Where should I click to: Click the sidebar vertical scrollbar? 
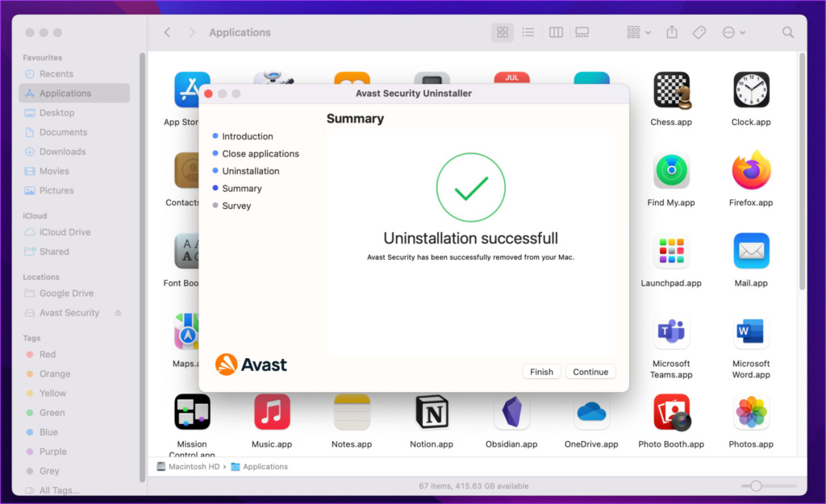(x=142, y=268)
